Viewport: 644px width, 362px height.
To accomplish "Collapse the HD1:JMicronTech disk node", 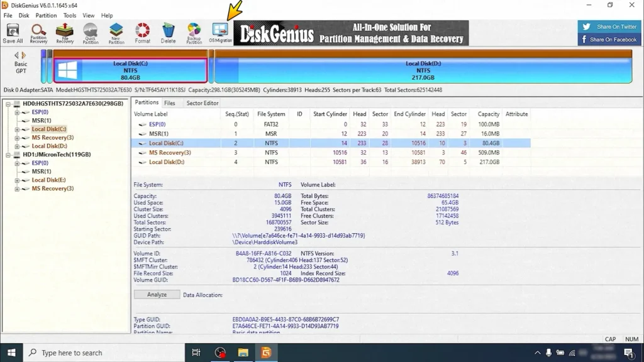I will (8, 155).
